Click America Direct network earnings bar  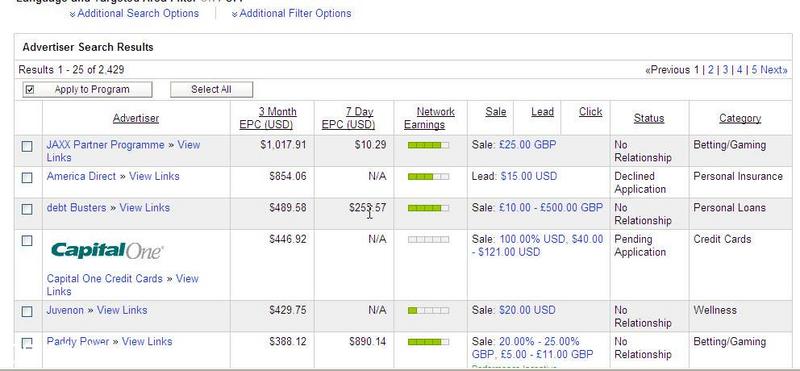click(429, 177)
